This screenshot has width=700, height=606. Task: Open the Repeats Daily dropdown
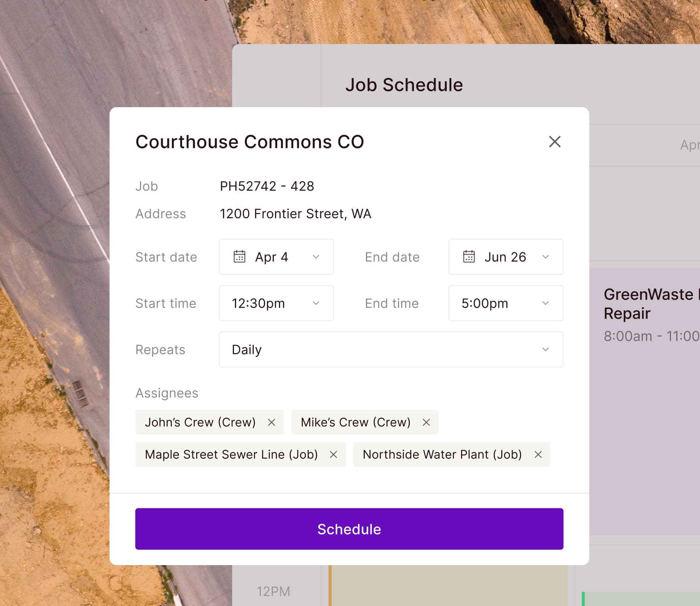pos(391,350)
